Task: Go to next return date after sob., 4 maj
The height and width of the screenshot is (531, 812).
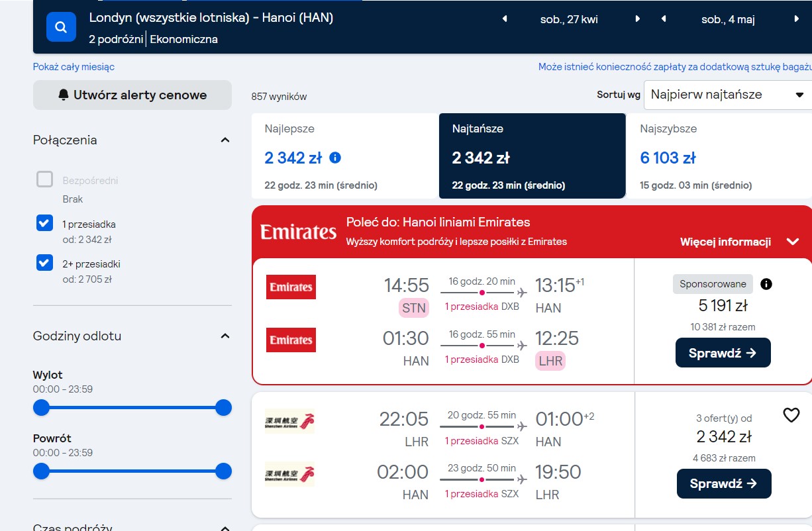Action: [796, 19]
